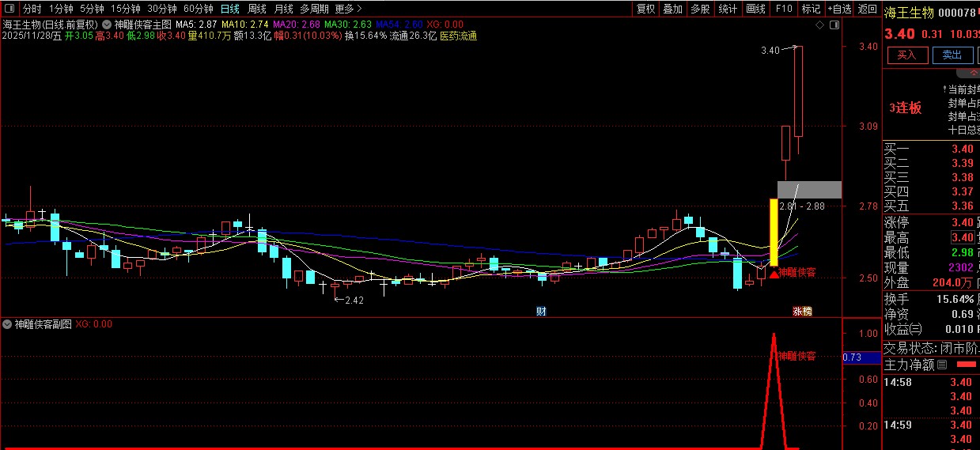The height and width of the screenshot is (450, 980).
Task: Expand the main chart indicator dropdown arrow
Action: pyautogui.click(x=107, y=25)
